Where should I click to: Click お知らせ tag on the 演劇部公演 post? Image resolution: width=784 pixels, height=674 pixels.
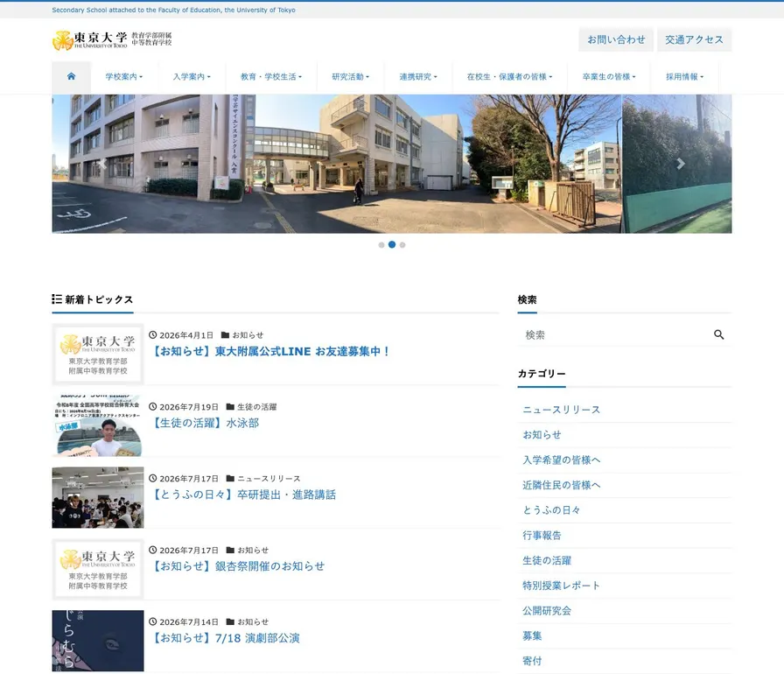tap(253, 622)
